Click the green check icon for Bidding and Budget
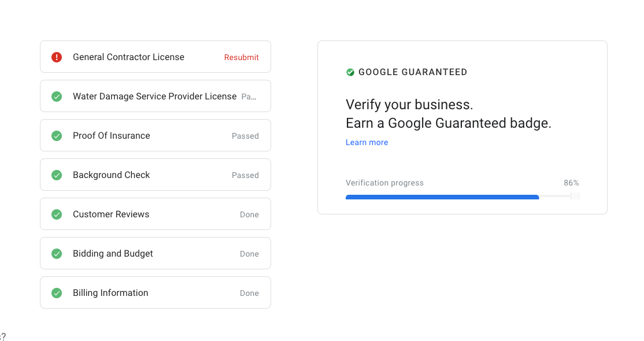 (57, 254)
